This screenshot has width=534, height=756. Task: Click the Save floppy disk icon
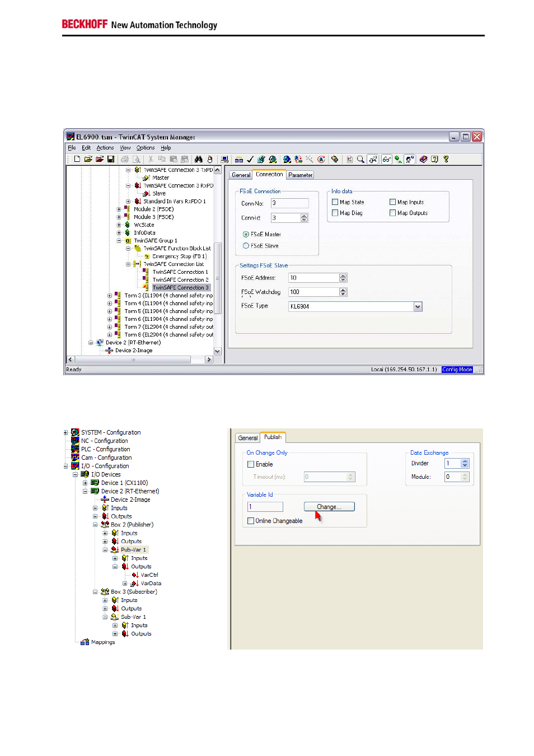(x=111, y=159)
